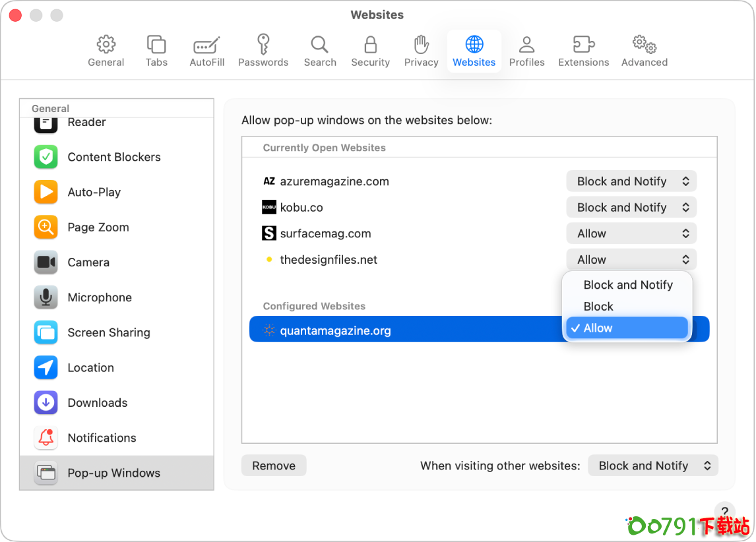Click the help question mark button
The image size is (756, 542).
pyautogui.click(x=724, y=511)
